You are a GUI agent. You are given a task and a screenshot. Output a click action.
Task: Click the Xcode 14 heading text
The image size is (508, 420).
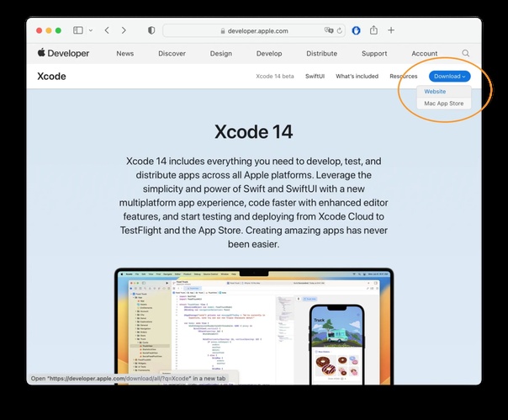point(254,131)
